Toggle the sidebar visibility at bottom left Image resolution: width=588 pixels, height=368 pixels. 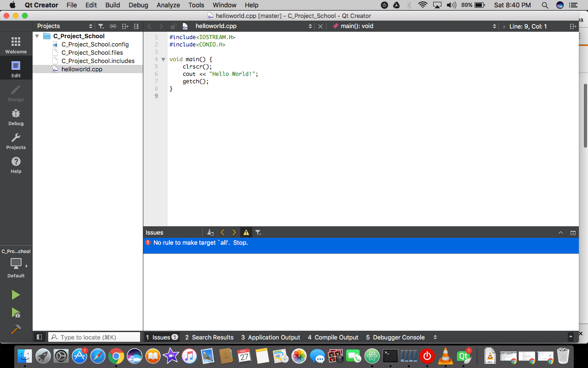tap(39, 337)
